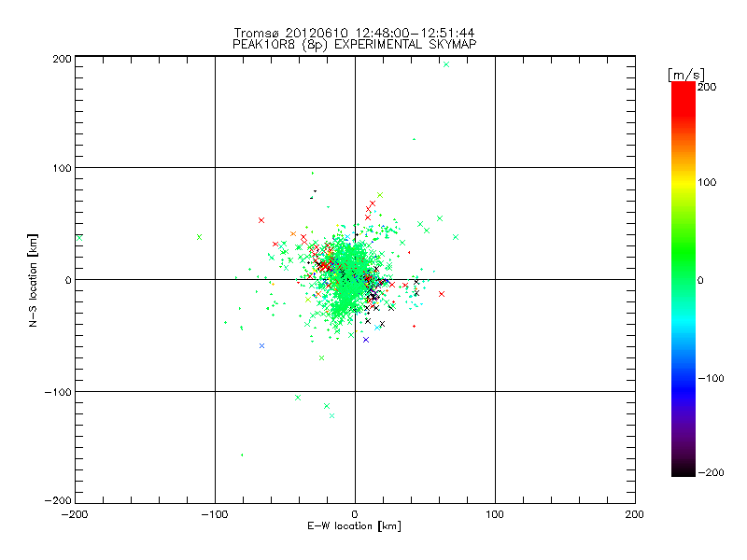
Task: Pick the yellow band of the velocity colorbar
Action: (684, 182)
